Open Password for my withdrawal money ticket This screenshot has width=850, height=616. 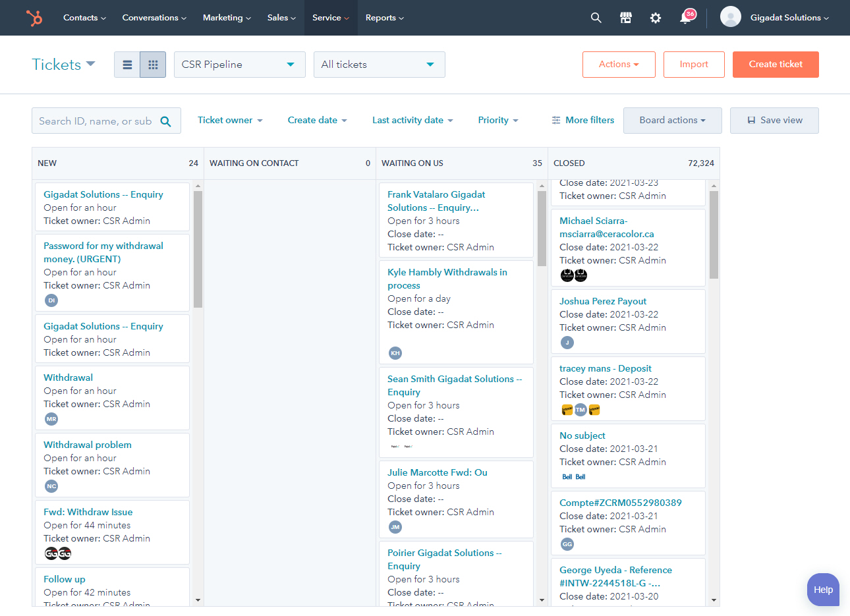103,252
